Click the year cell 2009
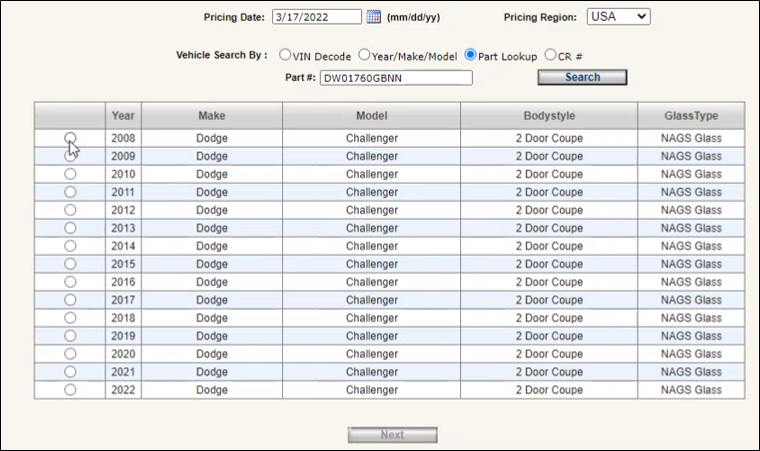Viewport: 760px width, 451px height. tap(123, 156)
